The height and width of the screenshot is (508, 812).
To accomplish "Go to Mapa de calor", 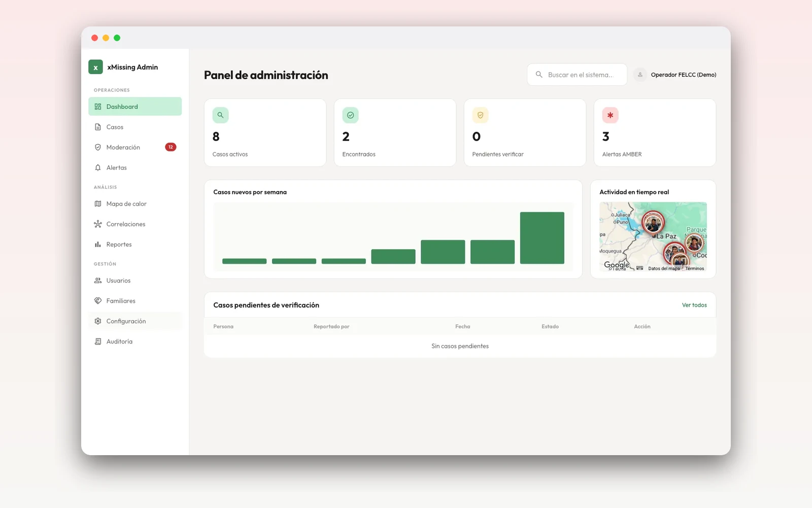I will [135, 204].
